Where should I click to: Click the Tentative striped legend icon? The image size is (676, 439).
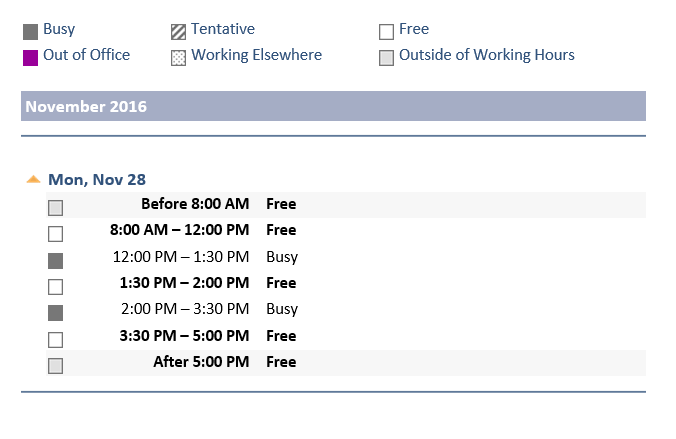(x=178, y=32)
